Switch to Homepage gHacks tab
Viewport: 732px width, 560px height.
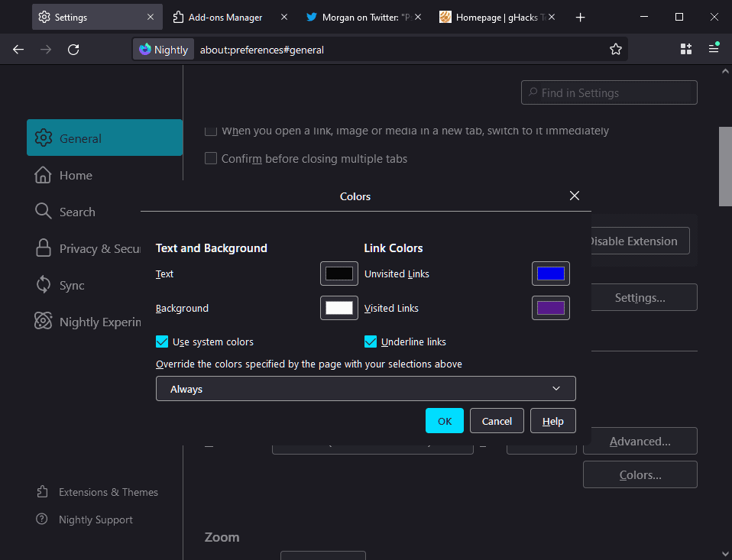[x=497, y=17]
